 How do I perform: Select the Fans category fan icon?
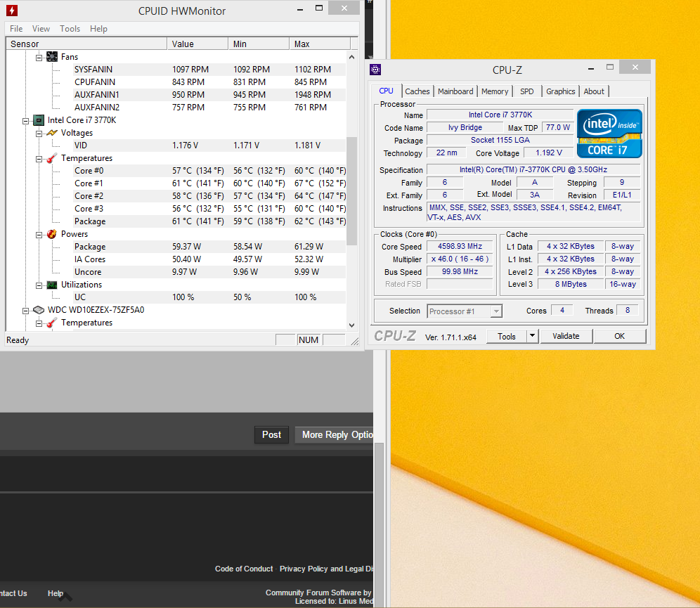pyautogui.click(x=52, y=57)
